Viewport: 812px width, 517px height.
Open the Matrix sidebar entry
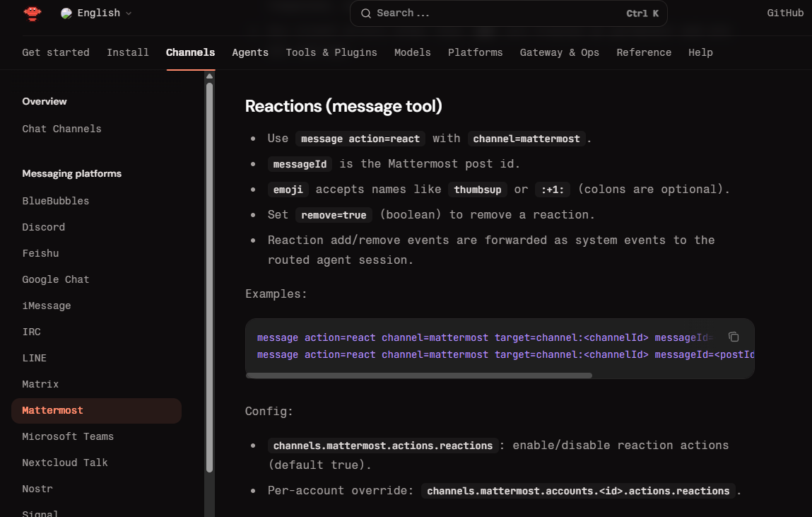pyautogui.click(x=40, y=384)
